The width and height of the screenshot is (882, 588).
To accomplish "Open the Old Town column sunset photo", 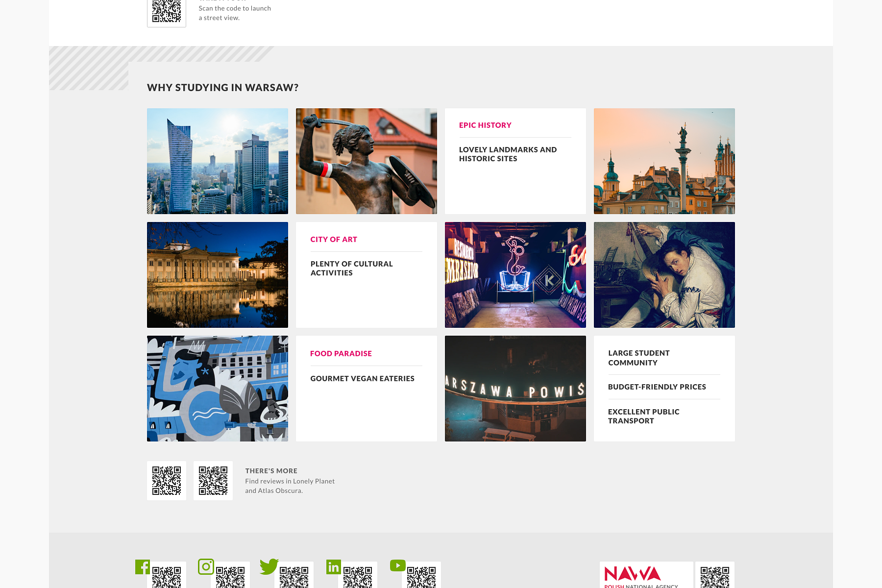I will pyautogui.click(x=664, y=161).
